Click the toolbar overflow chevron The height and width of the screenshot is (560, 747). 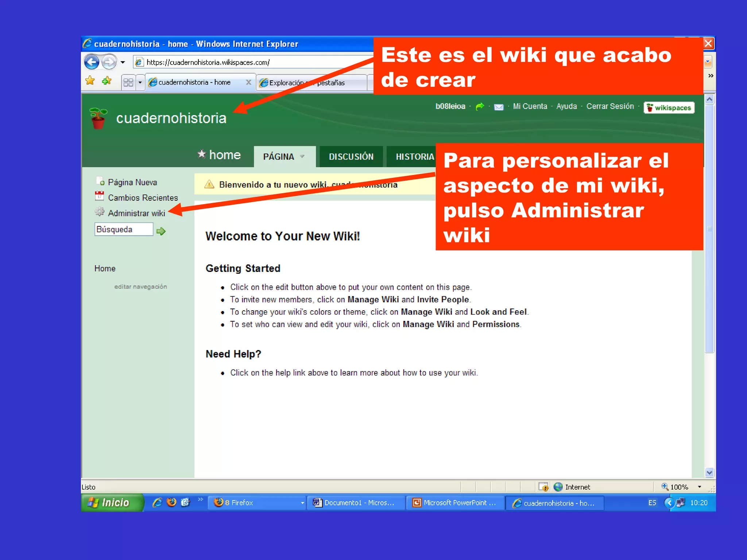click(711, 76)
